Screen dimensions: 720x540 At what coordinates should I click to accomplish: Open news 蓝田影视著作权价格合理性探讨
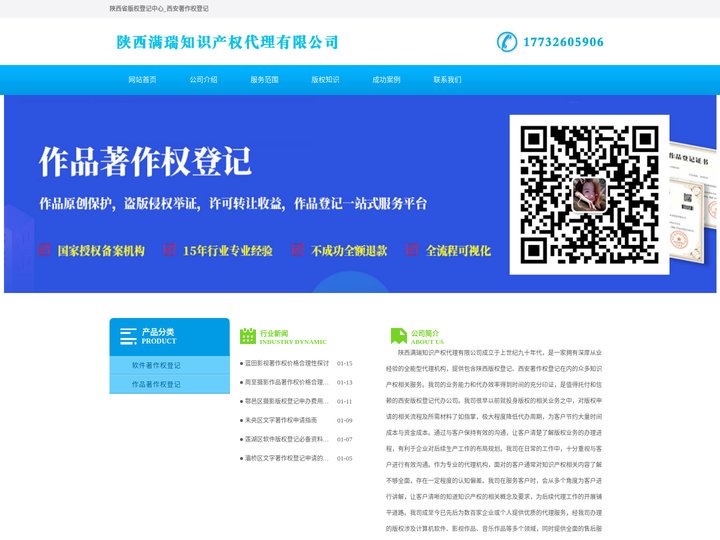287,363
